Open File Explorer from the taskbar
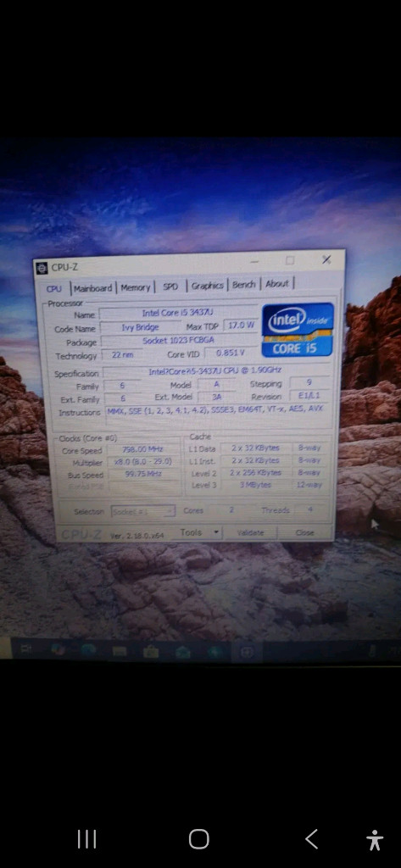This screenshot has height=868, width=401. 120,651
